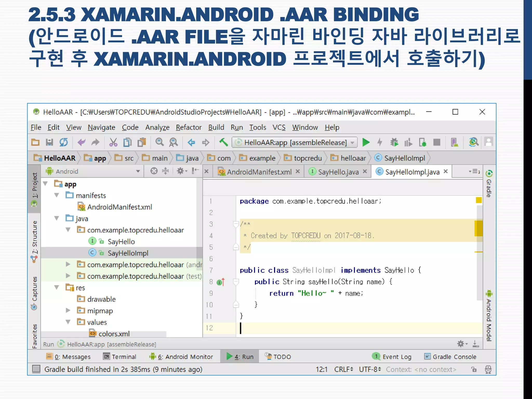This screenshot has height=399, width=532.
Task: Click the CRLF line separator selector
Action: [344, 369]
